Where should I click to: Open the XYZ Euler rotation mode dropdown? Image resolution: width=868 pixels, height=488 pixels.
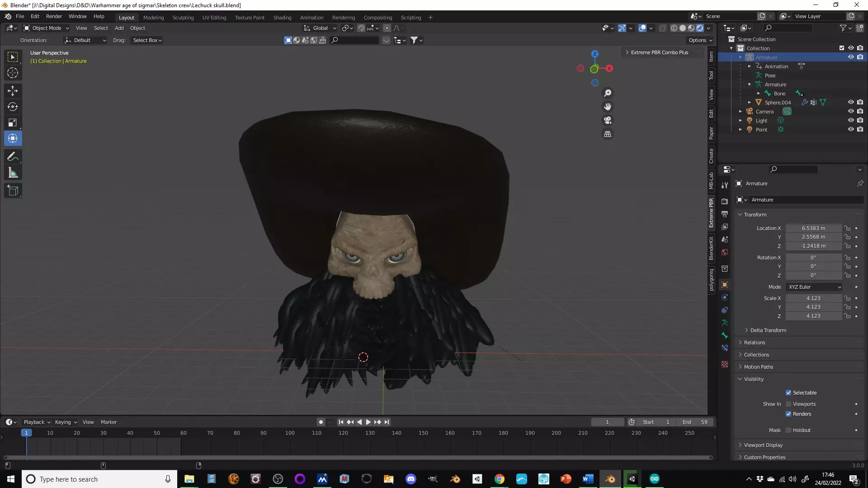pyautogui.click(x=814, y=287)
